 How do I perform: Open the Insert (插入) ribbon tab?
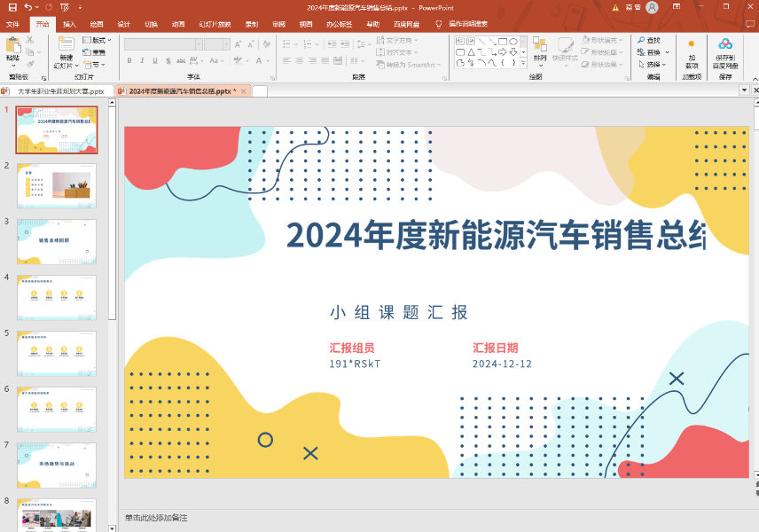(69, 25)
